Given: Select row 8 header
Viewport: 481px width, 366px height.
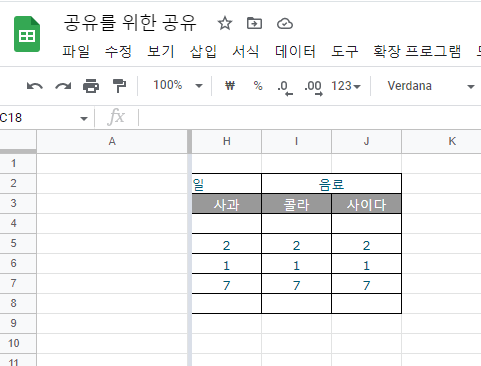Looking at the screenshot, I should click(x=18, y=303).
